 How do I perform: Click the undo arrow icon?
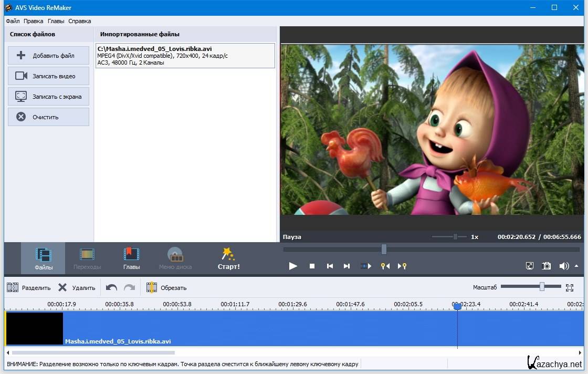coord(111,287)
